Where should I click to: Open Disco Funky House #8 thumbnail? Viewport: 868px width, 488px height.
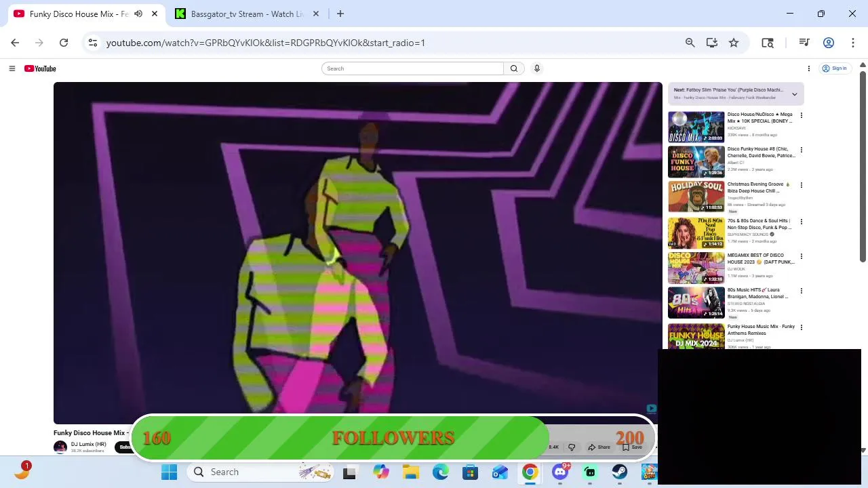tap(696, 162)
